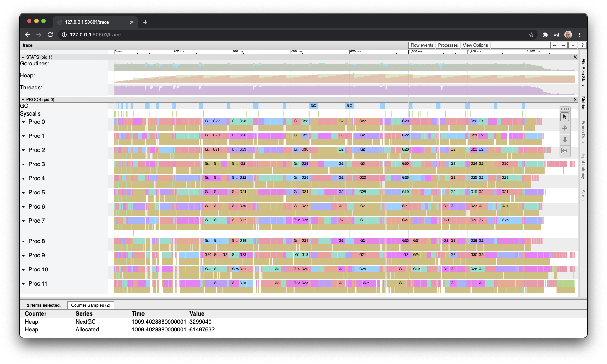Open the View Options menu
The height and width of the screenshot is (364, 607).
coord(475,45)
